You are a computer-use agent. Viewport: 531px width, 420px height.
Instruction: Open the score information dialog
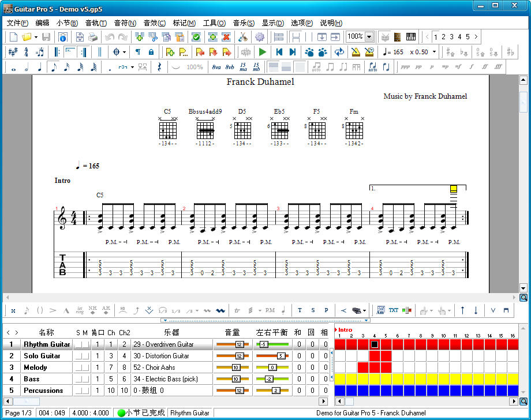[x=63, y=36]
